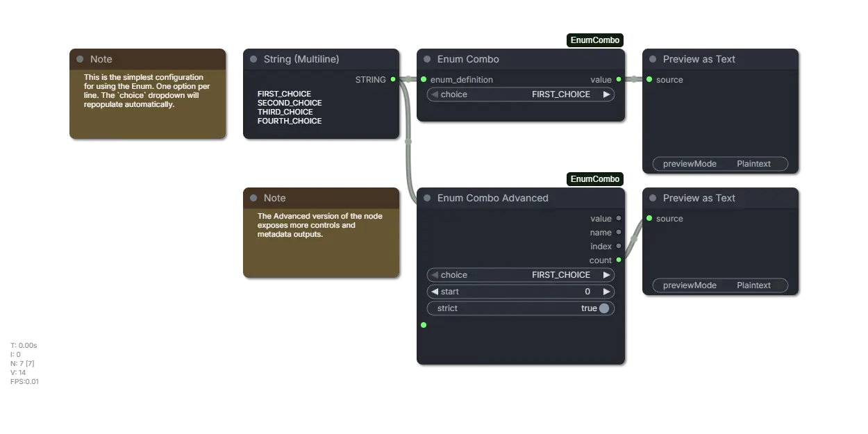Step back the choice in Enum Combo Advanced with its left arrow

(x=435, y=275)
